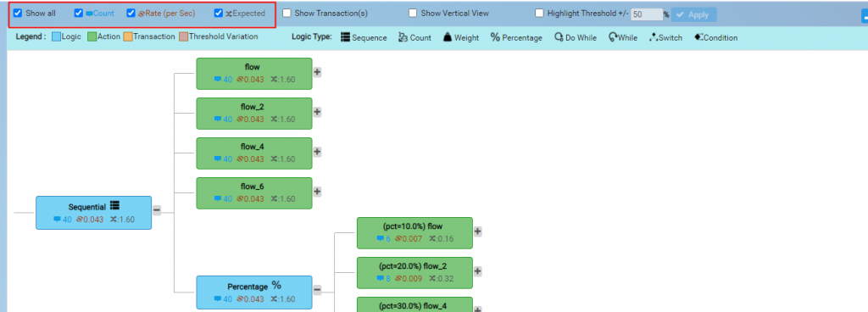Click the Weight logic type icon
This screenshot has width=868, height=312.
click(448, 37)
